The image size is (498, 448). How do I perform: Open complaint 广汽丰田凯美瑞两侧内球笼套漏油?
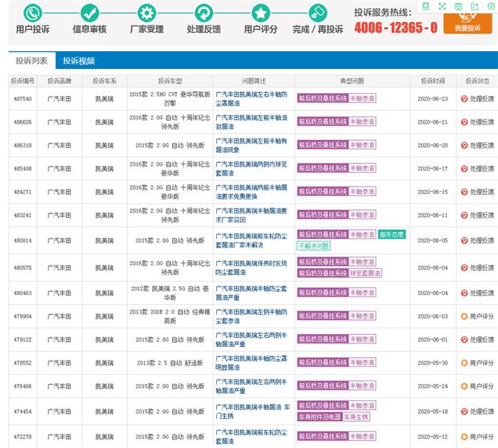click(251, 169)
